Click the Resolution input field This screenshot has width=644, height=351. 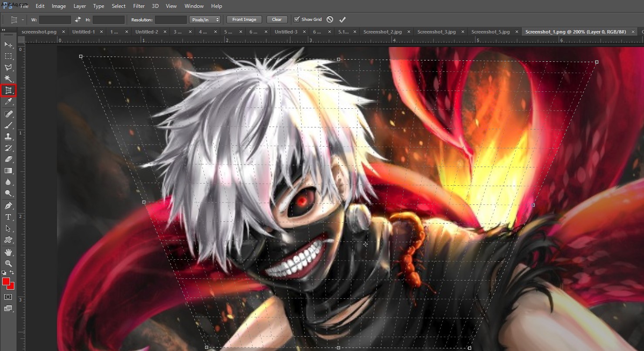pyautogui.click(x=171, y=20)
